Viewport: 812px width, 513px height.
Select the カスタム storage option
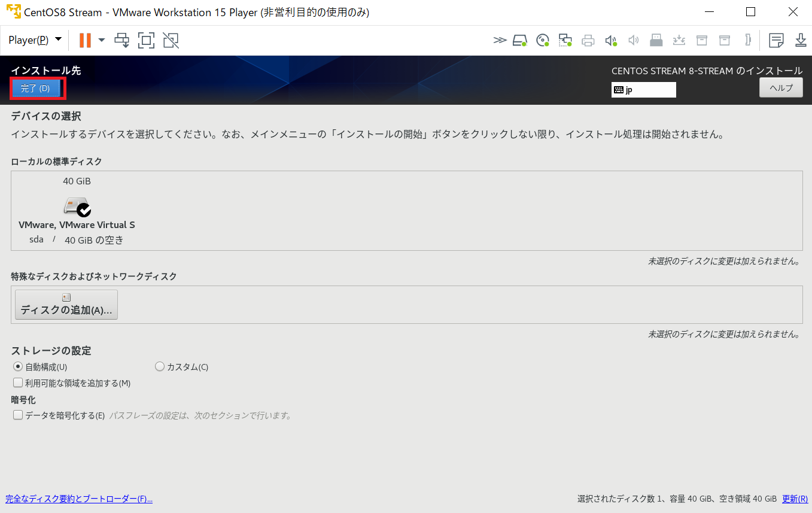160,367
